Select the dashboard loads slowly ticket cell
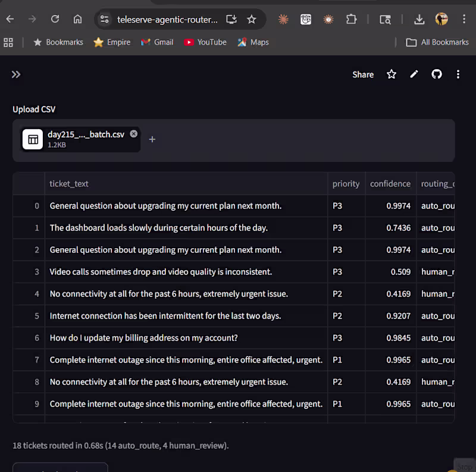Viewport: 476px width, 472px height. (x=186, y=228)
